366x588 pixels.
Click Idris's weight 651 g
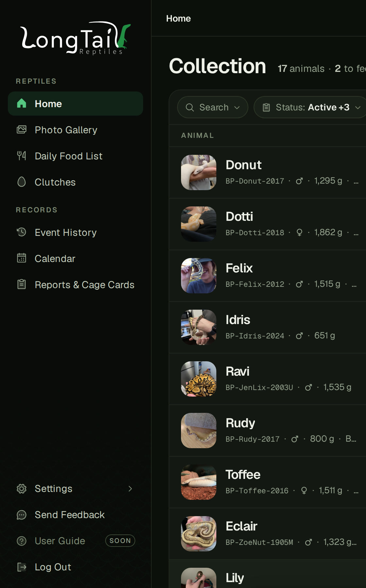[x=324, y=335]
